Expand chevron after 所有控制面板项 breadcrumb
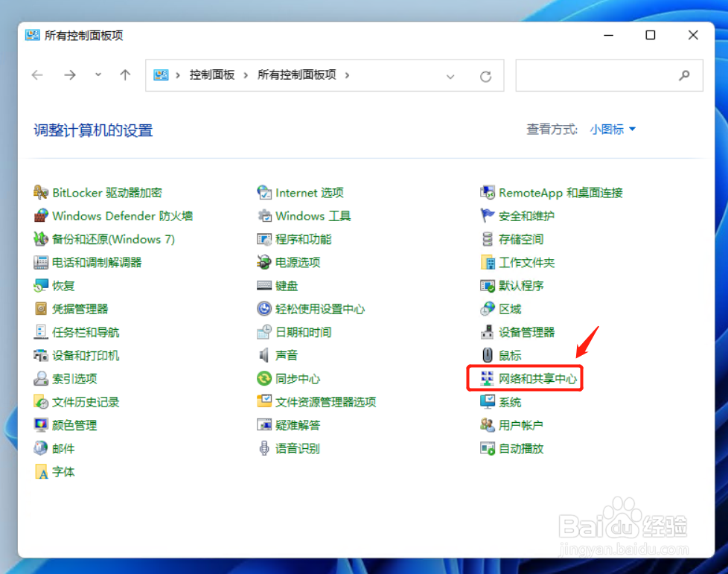The width and height of the screenshot is (728, 574). click(x=347, y=75)
